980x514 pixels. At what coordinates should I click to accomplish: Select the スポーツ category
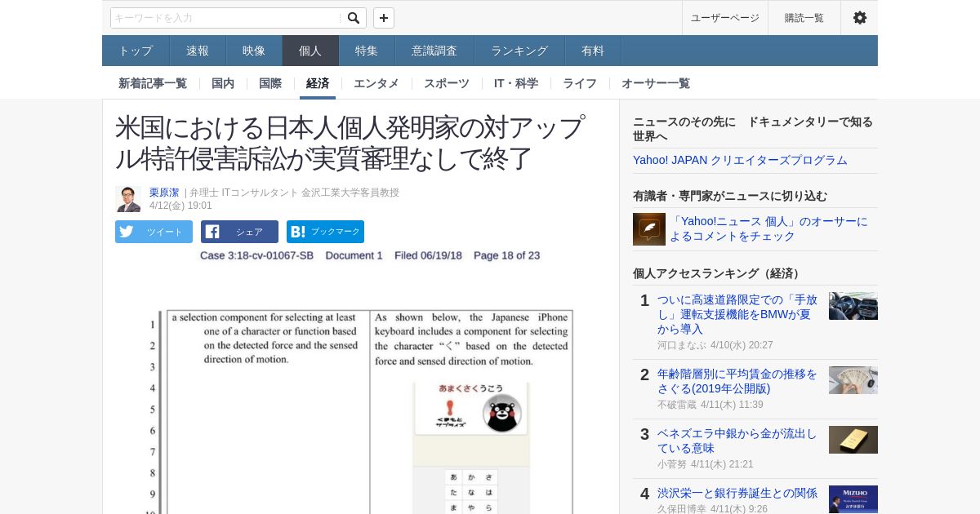click(447, 83)
